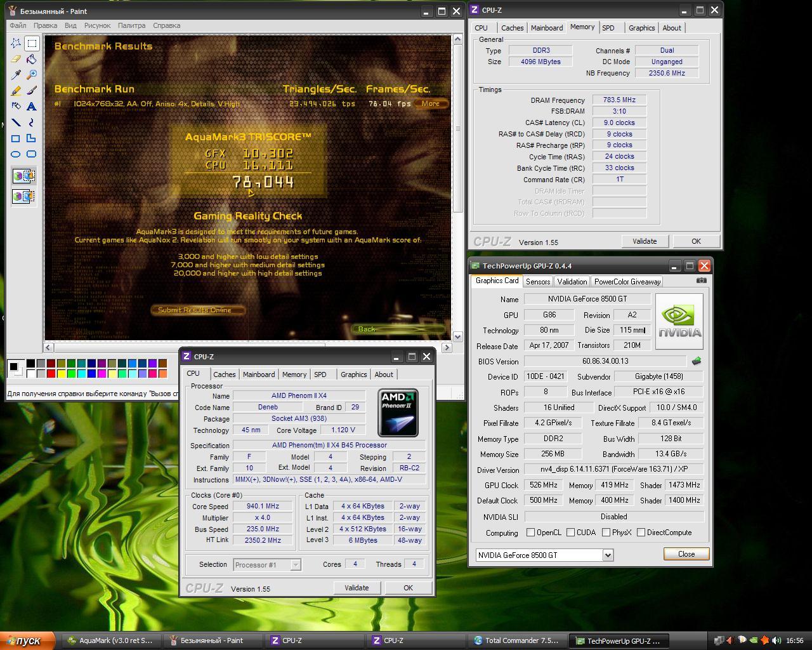The height and width of the screenshot is (650, 812).
Task: Open the Палитра menu in Paint
Action: (131, 25)
